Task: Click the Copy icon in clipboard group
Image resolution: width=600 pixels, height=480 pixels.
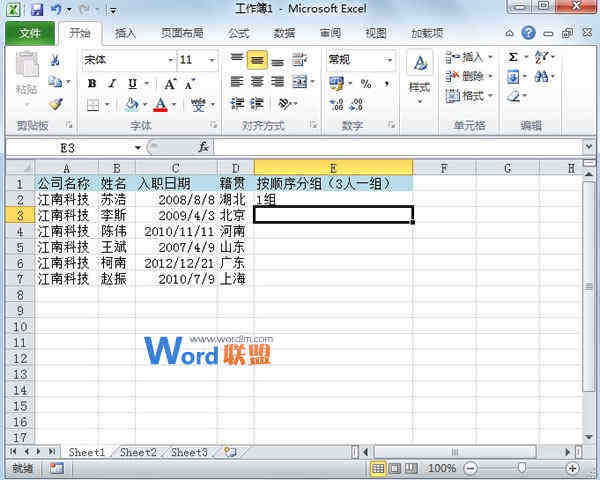Action: [55, 82]
